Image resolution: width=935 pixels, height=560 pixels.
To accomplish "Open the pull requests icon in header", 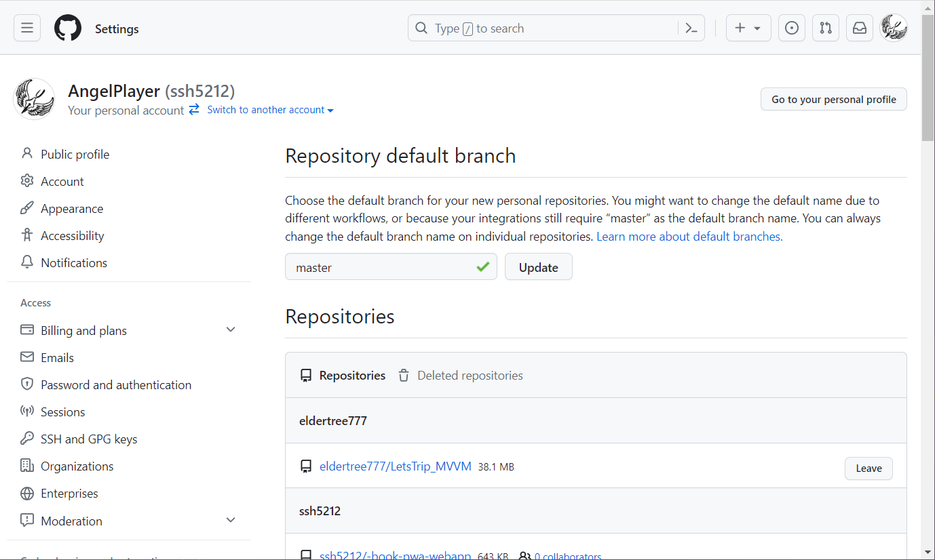I will [x=825, y=28].
